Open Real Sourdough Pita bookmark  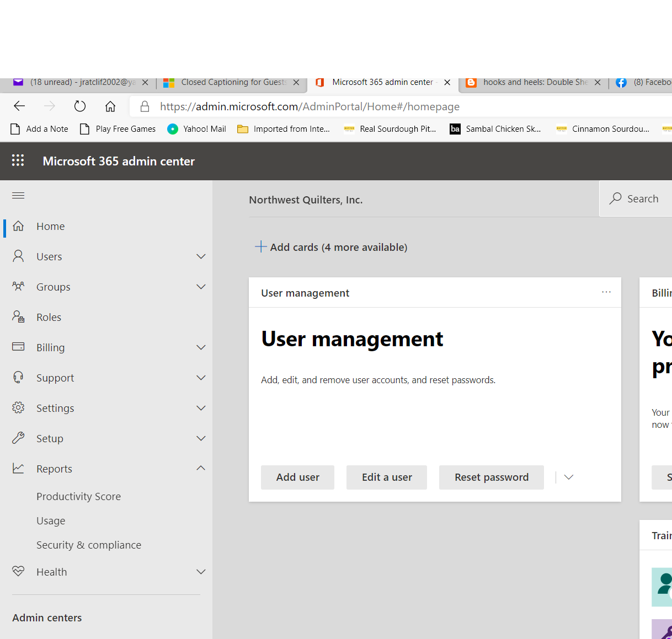pyautogui.click(x=390, y=129)
